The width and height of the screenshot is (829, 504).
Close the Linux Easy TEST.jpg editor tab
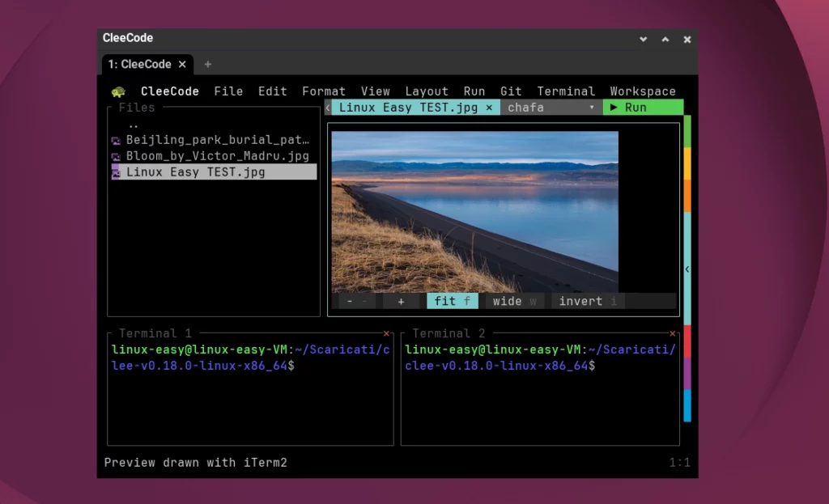click(x=489, y=108)
